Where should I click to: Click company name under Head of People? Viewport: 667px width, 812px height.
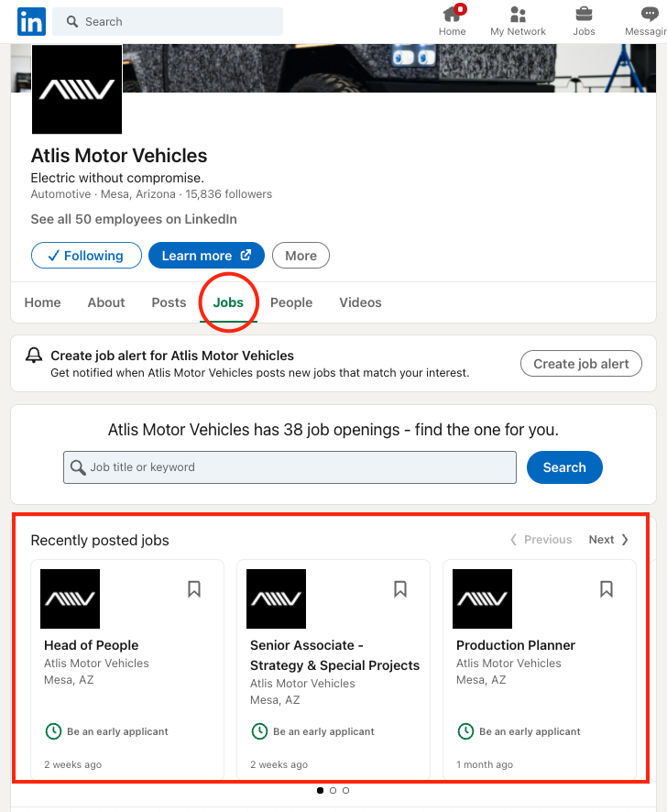[96, 663]
